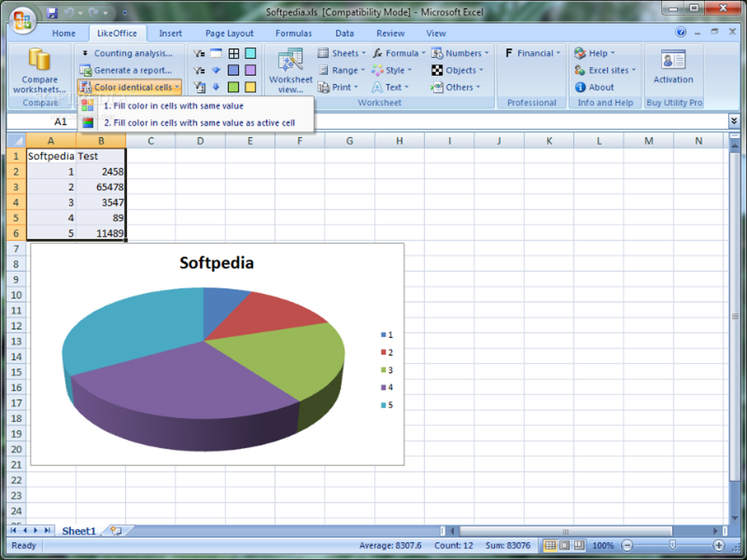Click the Zoom In plus button
This screenshot has height=560, width=747.
718,545
